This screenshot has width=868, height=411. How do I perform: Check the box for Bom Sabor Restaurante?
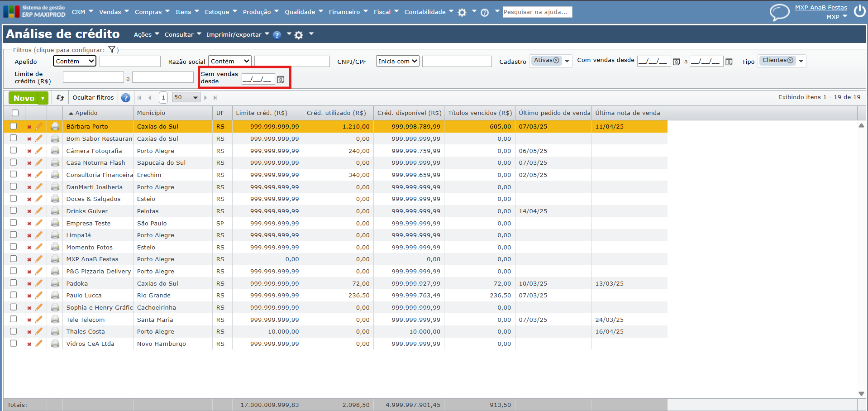pos(14,138)
